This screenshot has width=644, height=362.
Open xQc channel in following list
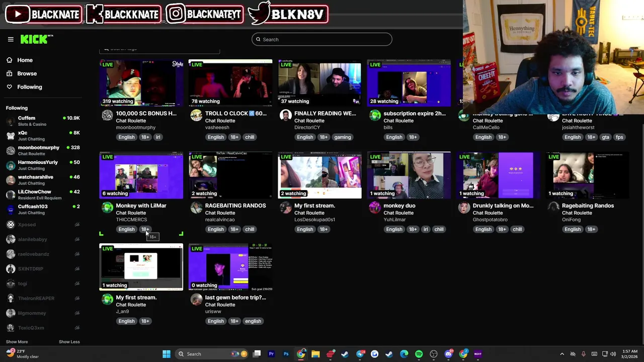coord(43,135)
